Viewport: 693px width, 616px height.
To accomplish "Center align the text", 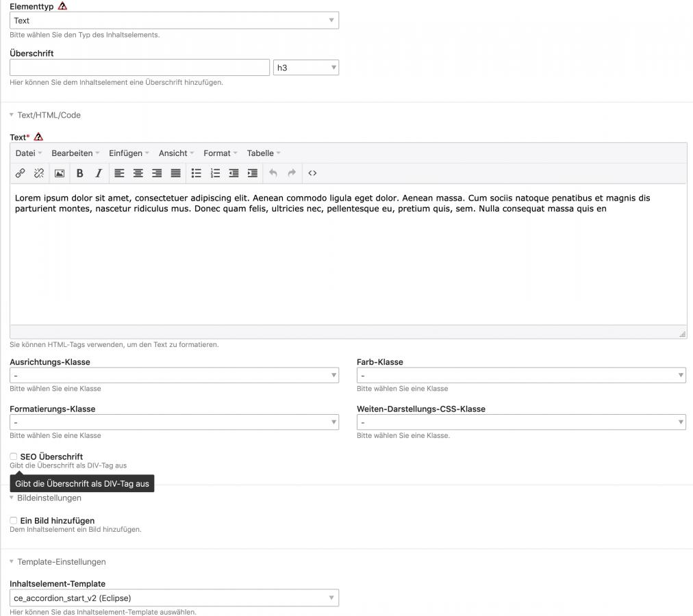I will (x=138, y=173).
